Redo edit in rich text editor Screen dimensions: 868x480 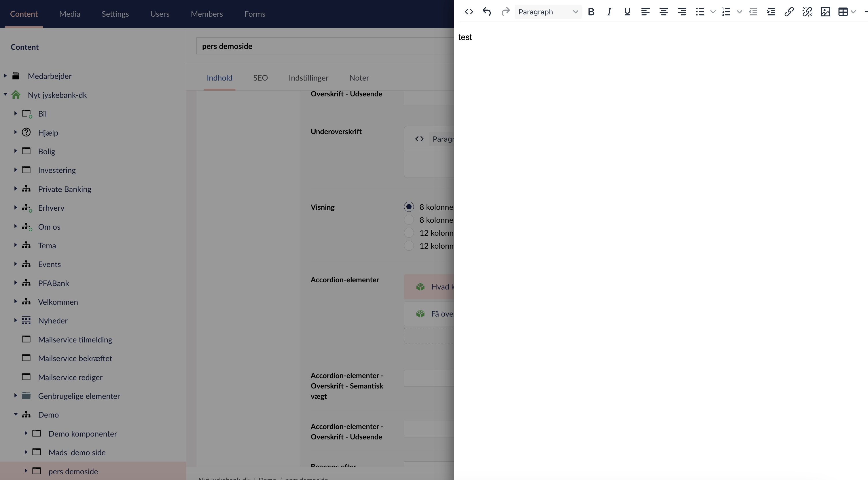pyautogui.click(x=505, y=12)
